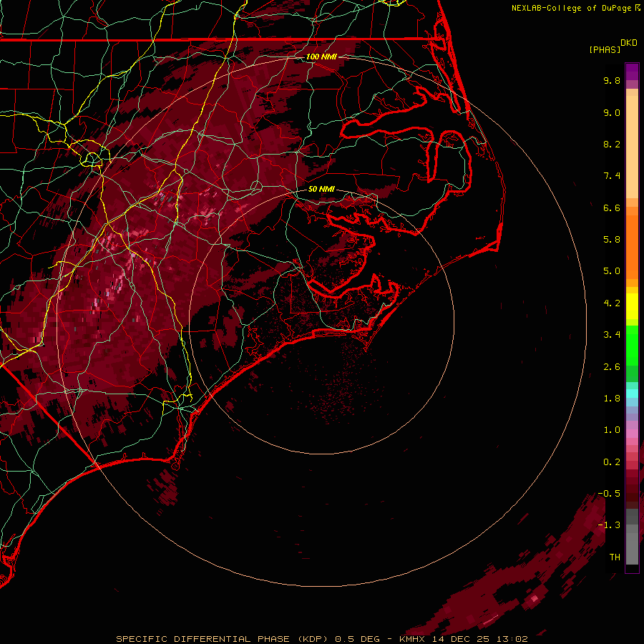Click the NEXLAB-College of DuPage watermark text

point(572,8)
